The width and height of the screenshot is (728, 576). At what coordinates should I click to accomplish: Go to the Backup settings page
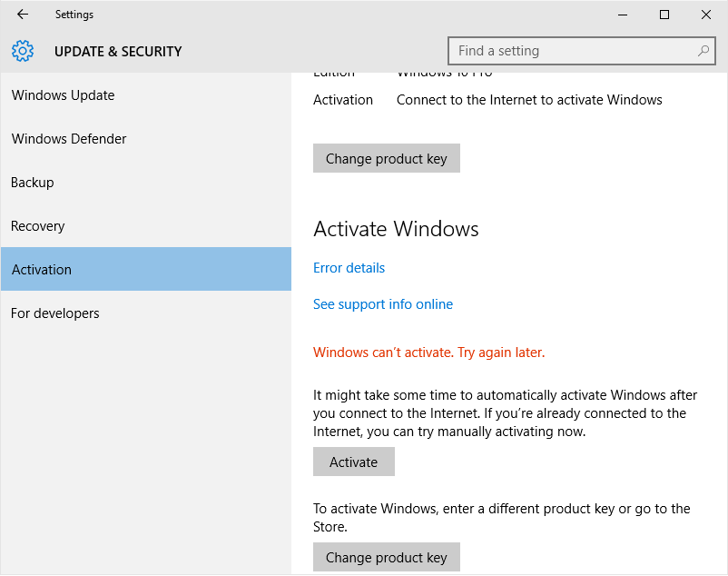click(33, 183)
